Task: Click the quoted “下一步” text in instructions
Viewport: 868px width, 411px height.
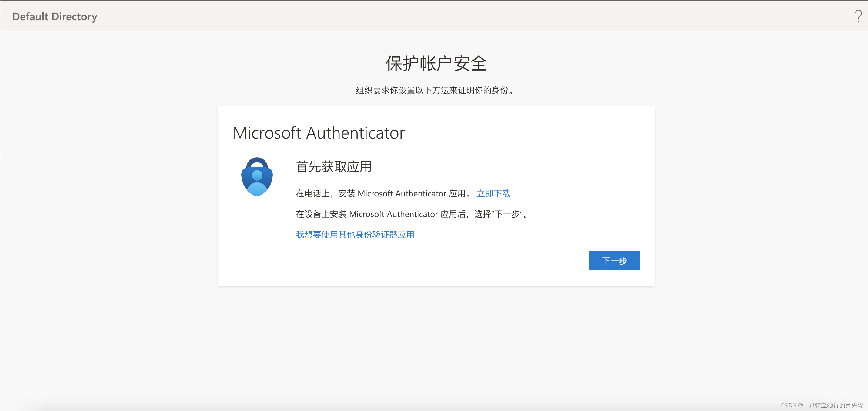Action: click(x=507, y=214)
